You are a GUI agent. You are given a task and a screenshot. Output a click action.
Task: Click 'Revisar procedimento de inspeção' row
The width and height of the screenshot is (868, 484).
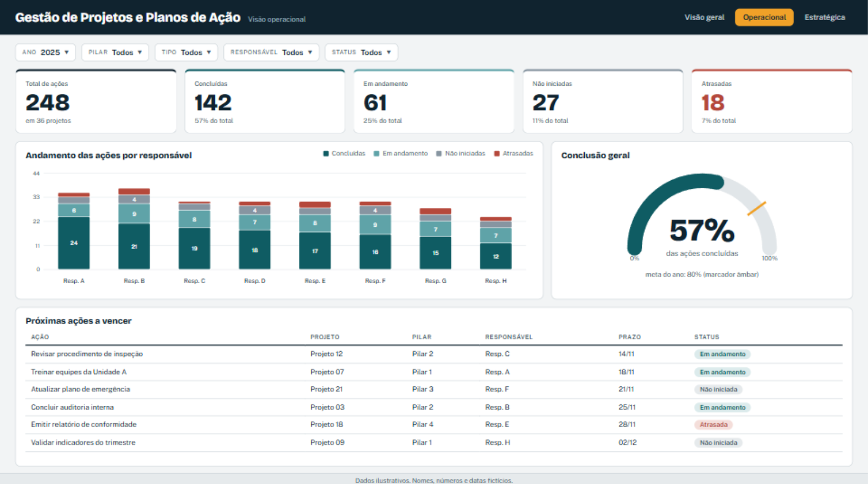point(434,354)
